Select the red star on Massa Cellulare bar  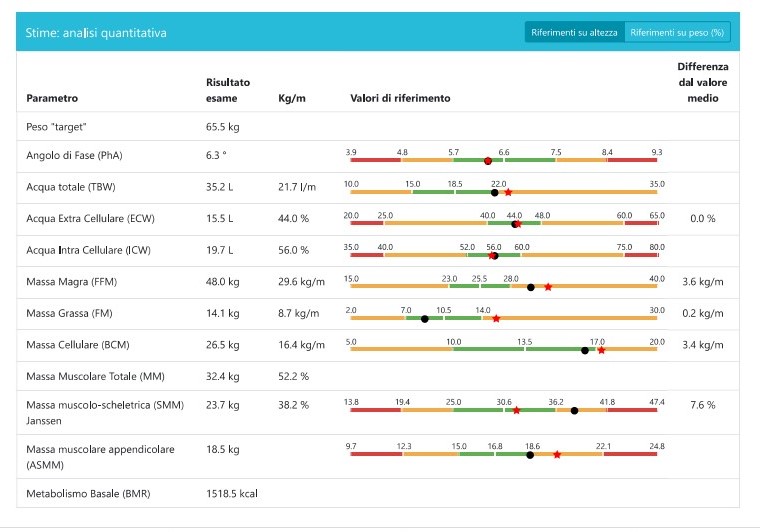click(601, 350)
